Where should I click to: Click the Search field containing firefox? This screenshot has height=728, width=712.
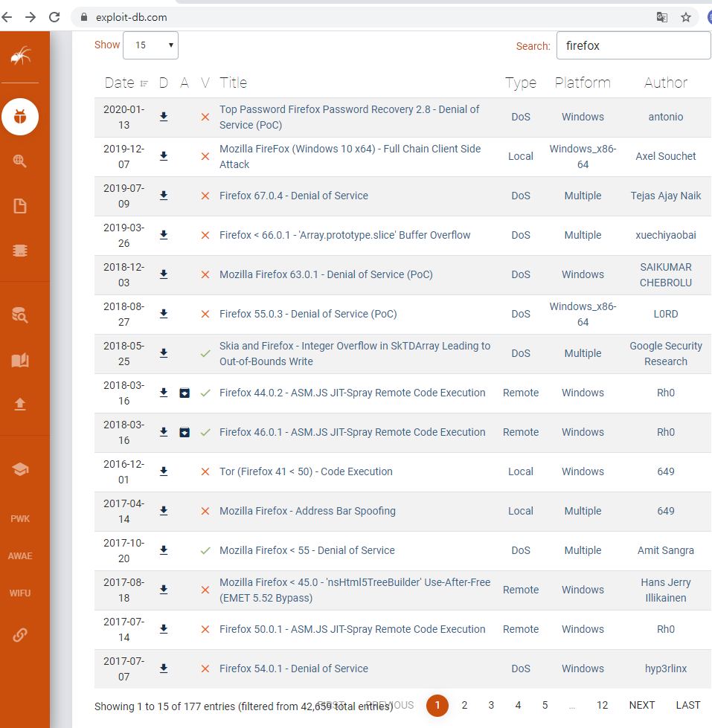point(633,45)
